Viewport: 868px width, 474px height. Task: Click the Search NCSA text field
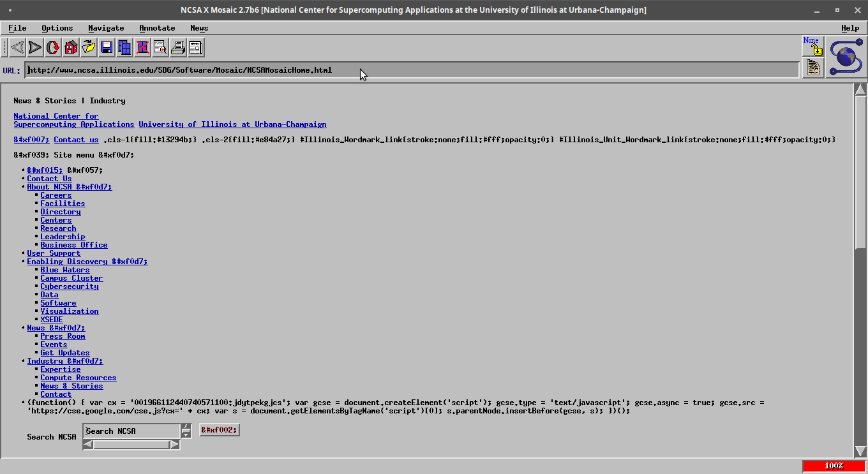pos(131,431)
